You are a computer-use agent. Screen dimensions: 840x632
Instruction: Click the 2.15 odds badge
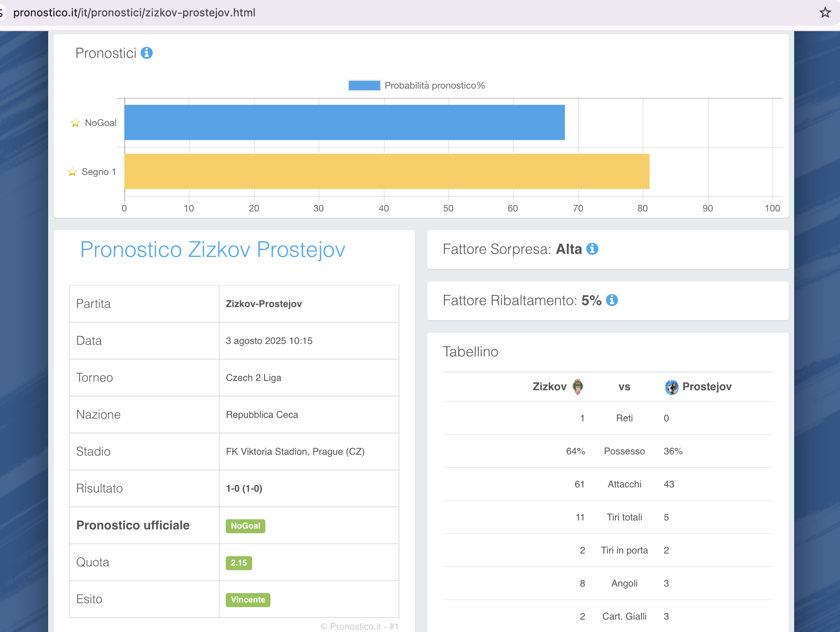coord(239,563)
